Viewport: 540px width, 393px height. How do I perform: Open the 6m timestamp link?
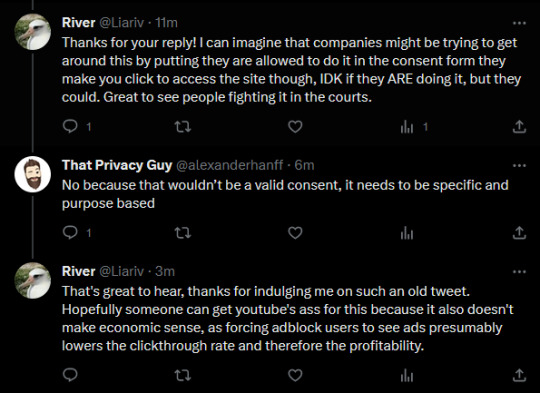[304, 165]
